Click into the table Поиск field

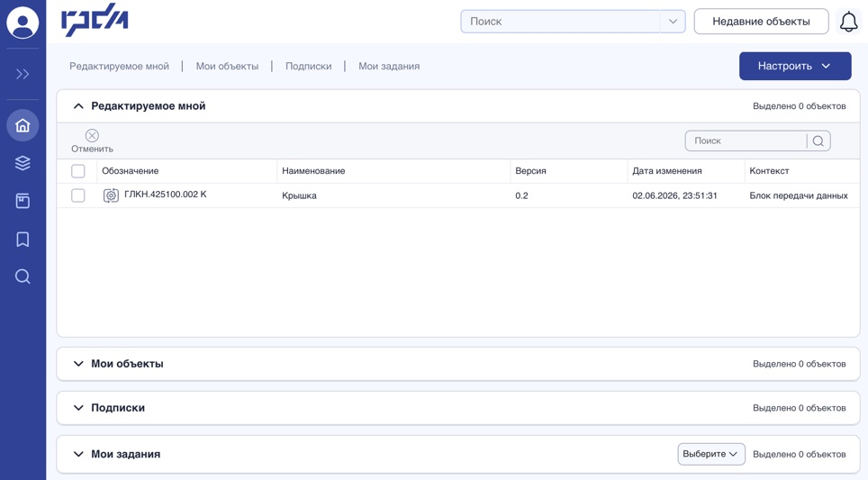click(746, 141)
